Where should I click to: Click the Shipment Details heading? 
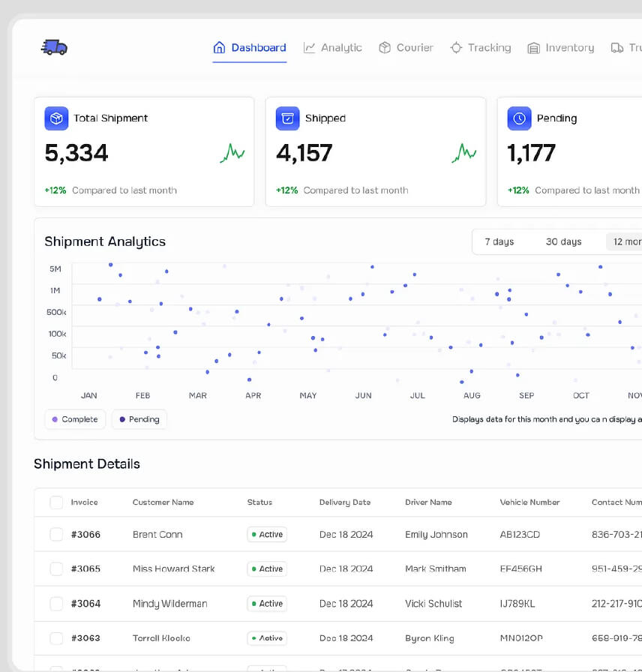(x=87, y=464)
